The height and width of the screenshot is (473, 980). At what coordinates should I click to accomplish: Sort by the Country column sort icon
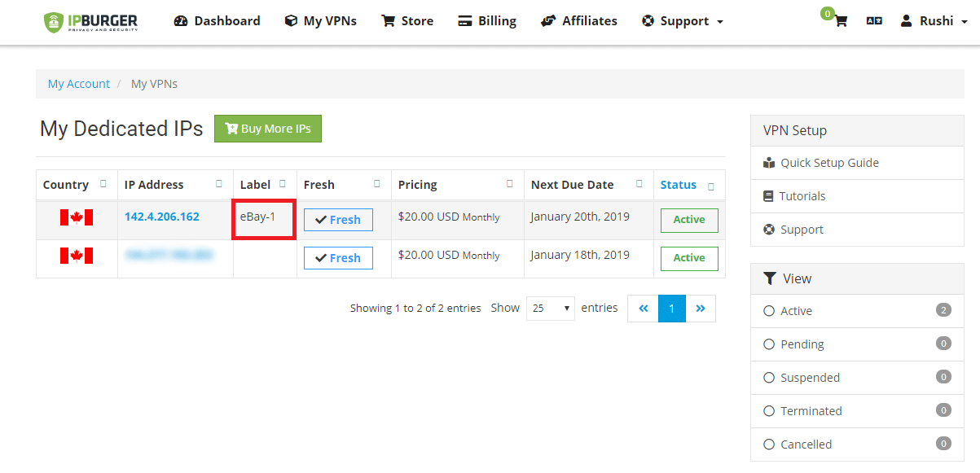click(103, 184)
